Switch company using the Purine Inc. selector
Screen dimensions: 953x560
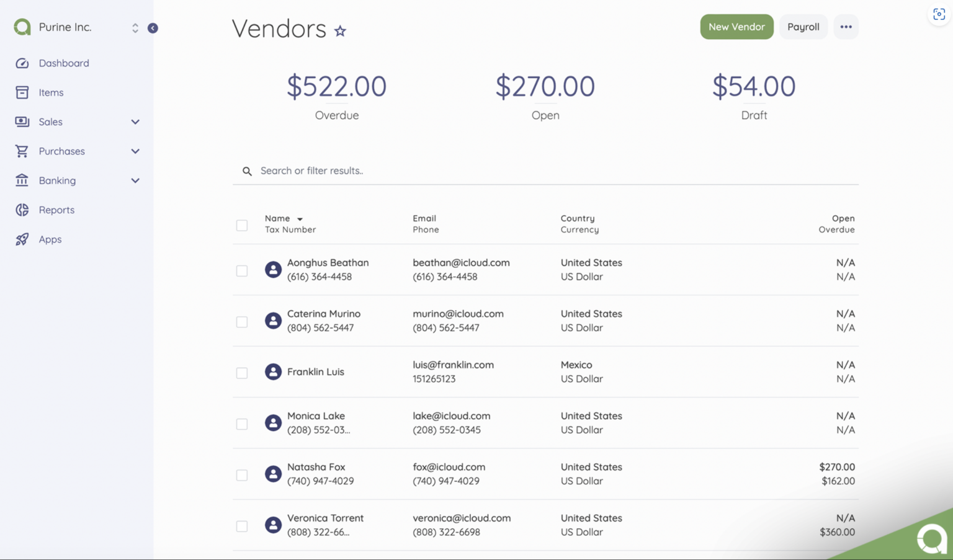(x=135, y=27)
